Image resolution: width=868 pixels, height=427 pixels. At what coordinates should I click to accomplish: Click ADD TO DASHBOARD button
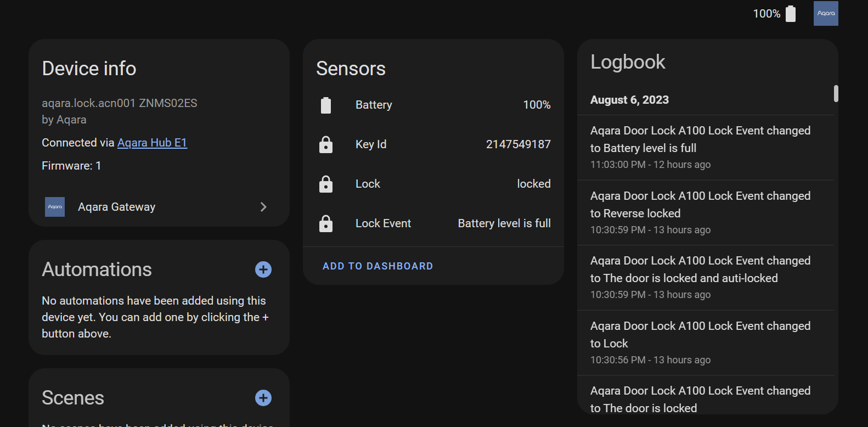coord(378,266)
